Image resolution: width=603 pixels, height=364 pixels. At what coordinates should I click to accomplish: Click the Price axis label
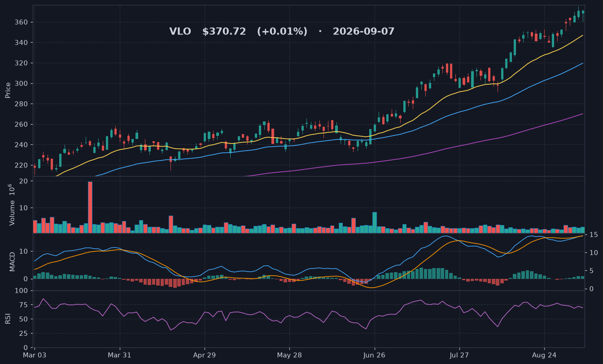coord(8,90)
